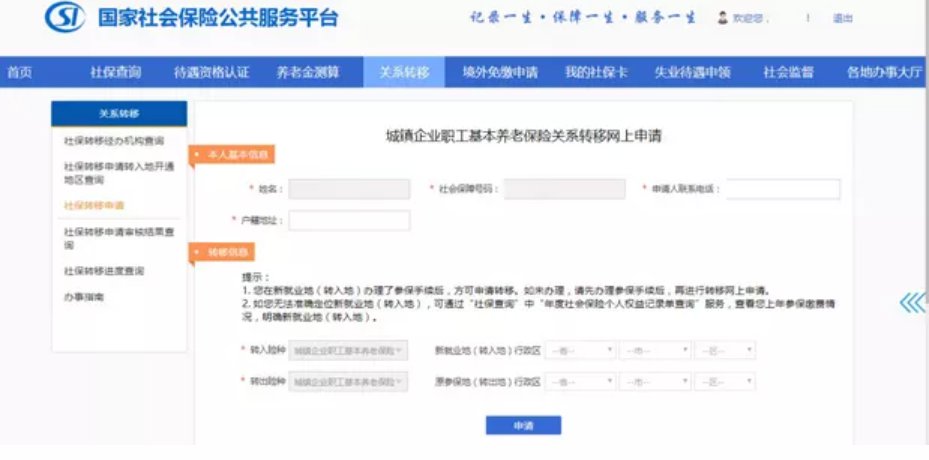Open the province dropdown for 新就业地 (转入地)
This screenshot has width=929, height=460.
point(580,350)
